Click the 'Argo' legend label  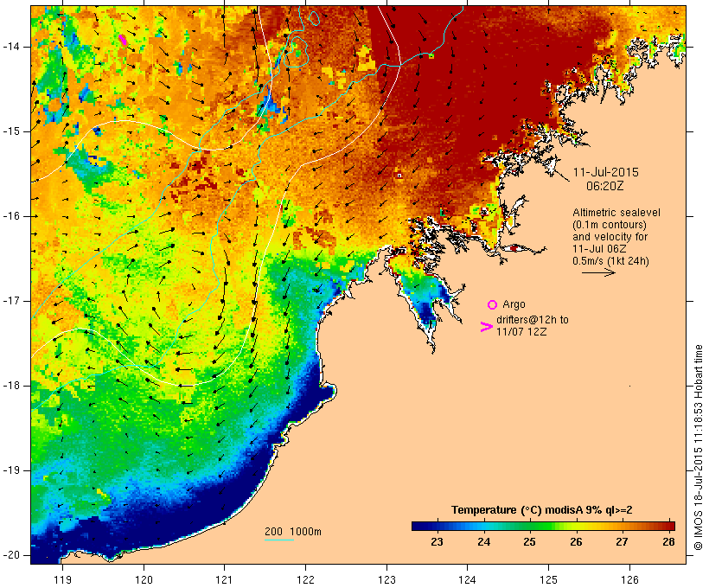point(514,304)
